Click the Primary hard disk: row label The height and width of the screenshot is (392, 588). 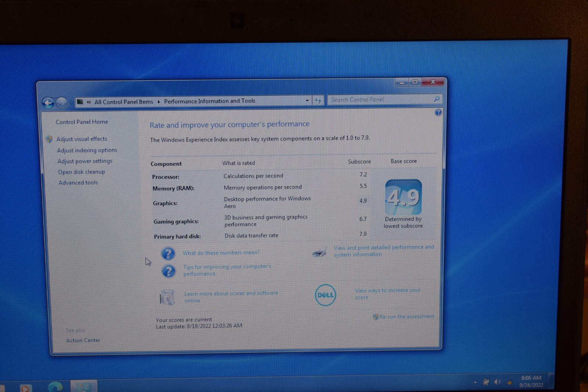click(x=177, y=237)
